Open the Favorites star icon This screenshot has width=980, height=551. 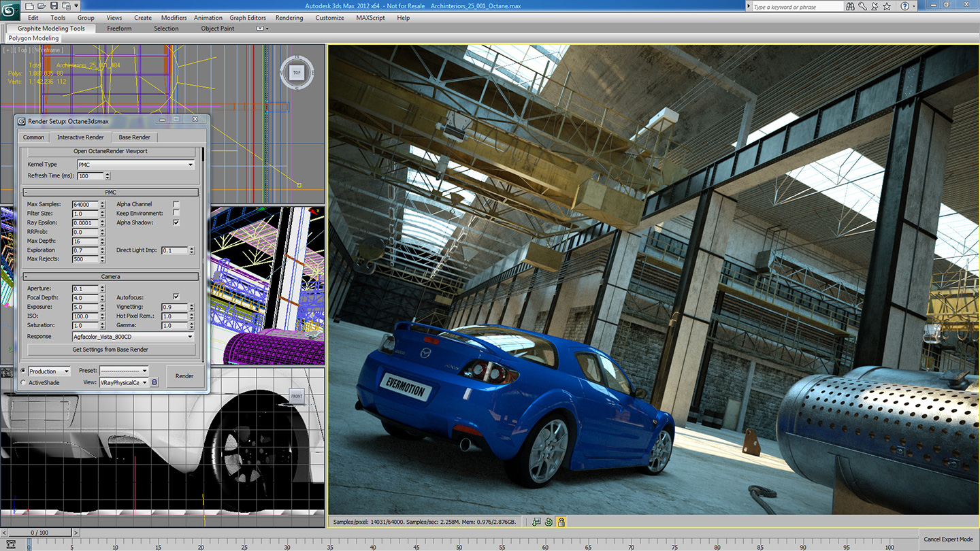pos(886,6)
